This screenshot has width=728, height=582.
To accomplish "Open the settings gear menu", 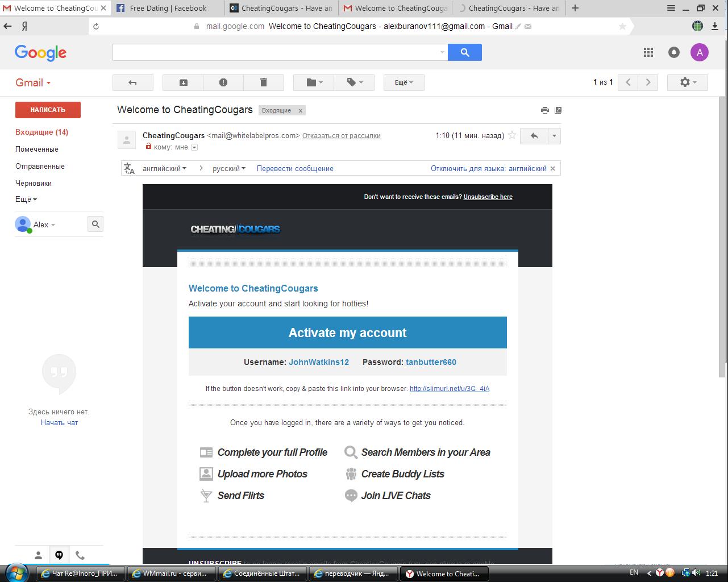I will pyautogui.click(x=687, y=82).
